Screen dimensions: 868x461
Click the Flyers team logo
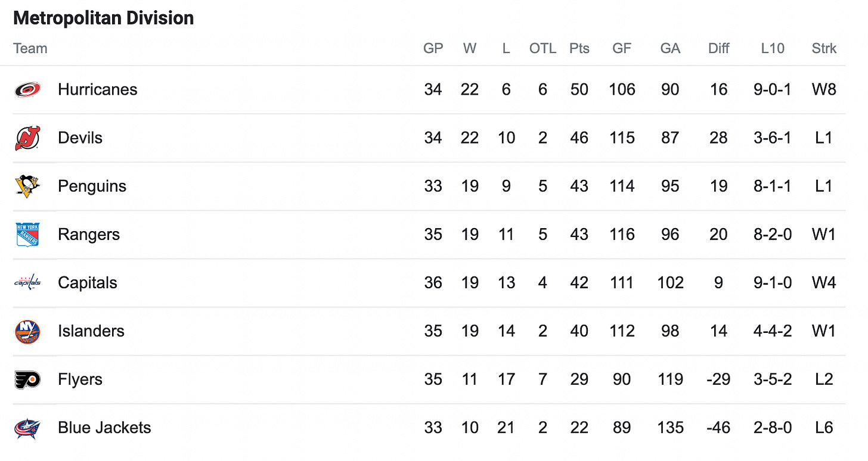(27, 379)
